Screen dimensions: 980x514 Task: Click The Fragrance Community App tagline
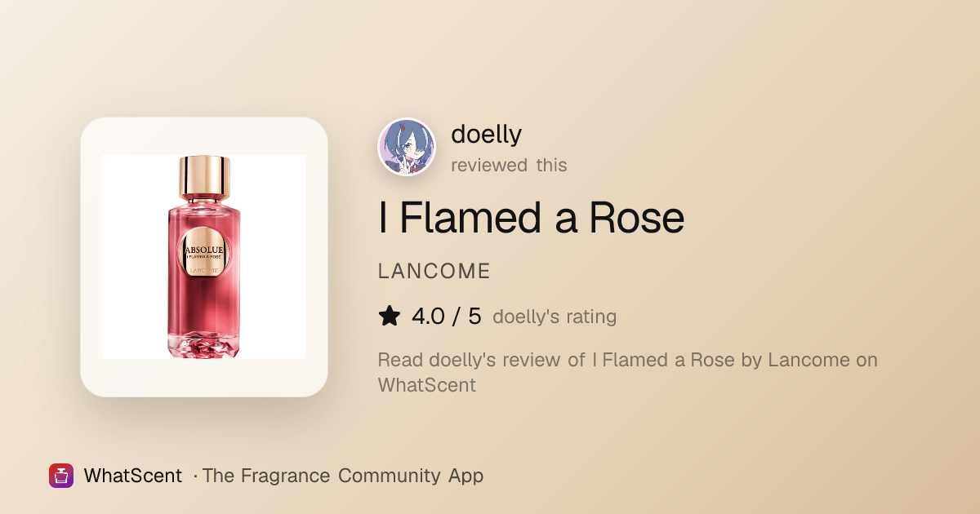[x=343, y=476]
